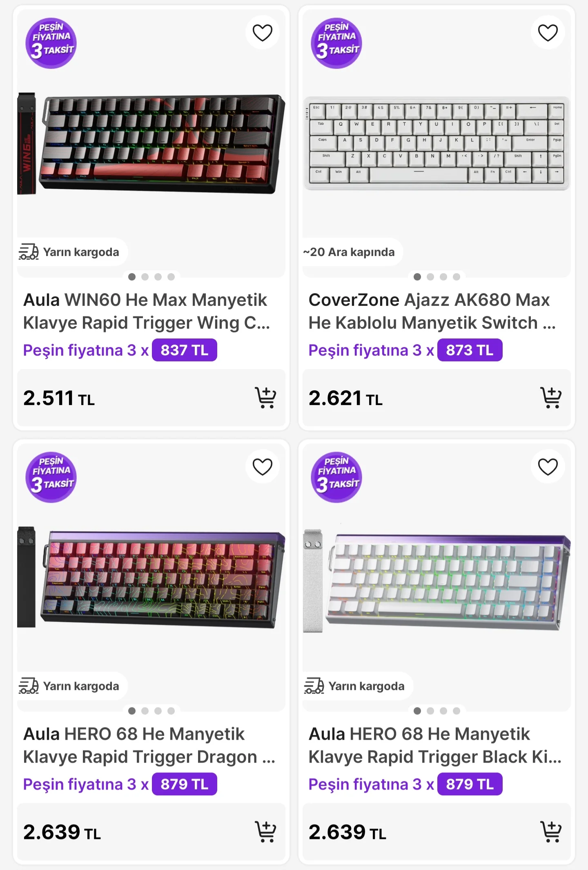Viewport: 588px width, 870px height.
Task: Click the Yarın kargoda truck icon on WIN60
Action: (29, 252)
